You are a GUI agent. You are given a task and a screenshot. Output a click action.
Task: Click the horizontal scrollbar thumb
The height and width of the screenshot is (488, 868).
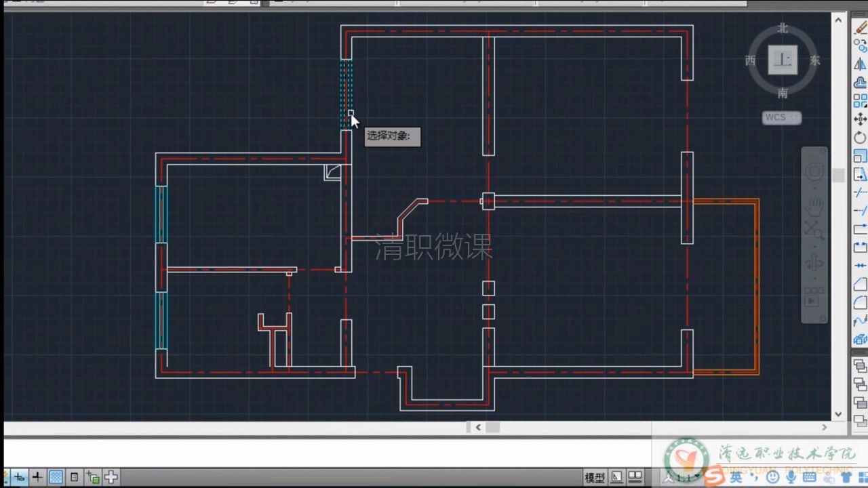[493, 428]
